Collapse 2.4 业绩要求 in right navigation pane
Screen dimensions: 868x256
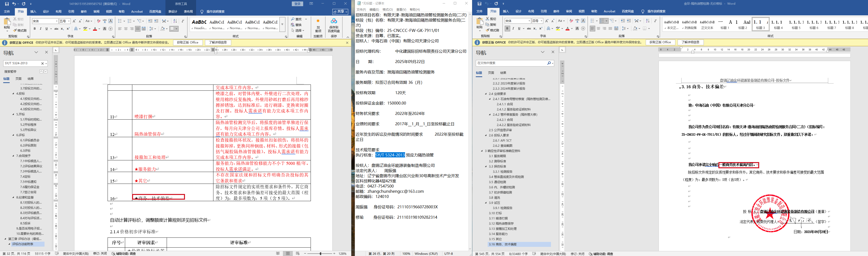[486, 94]
